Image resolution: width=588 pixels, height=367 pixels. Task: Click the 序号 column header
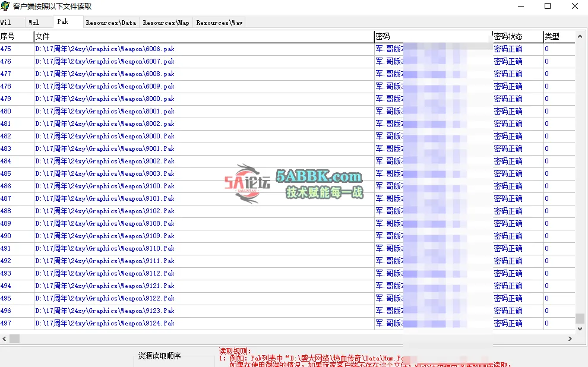(17, 36)
